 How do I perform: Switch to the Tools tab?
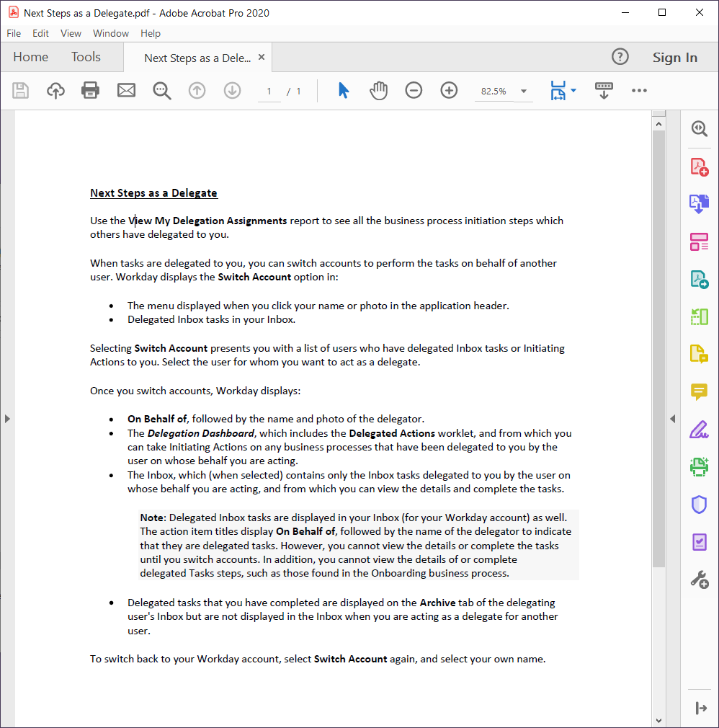[x=86, y=57]
